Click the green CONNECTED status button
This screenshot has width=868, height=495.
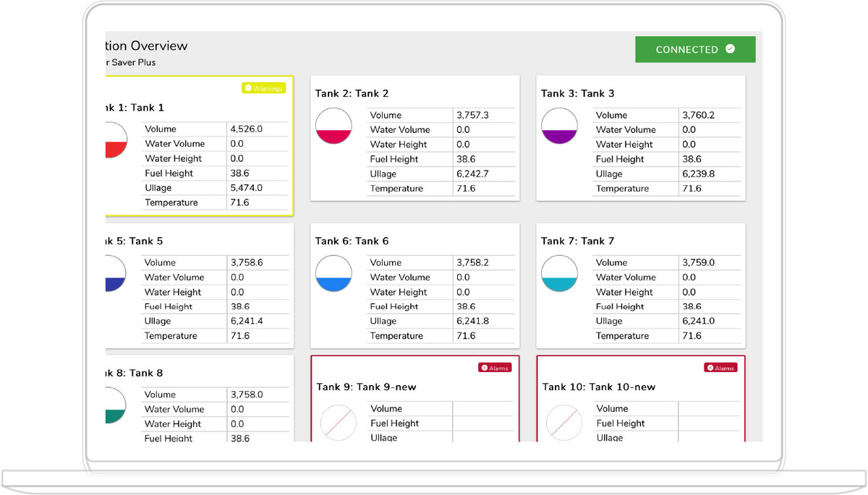[x=695, y=49]
